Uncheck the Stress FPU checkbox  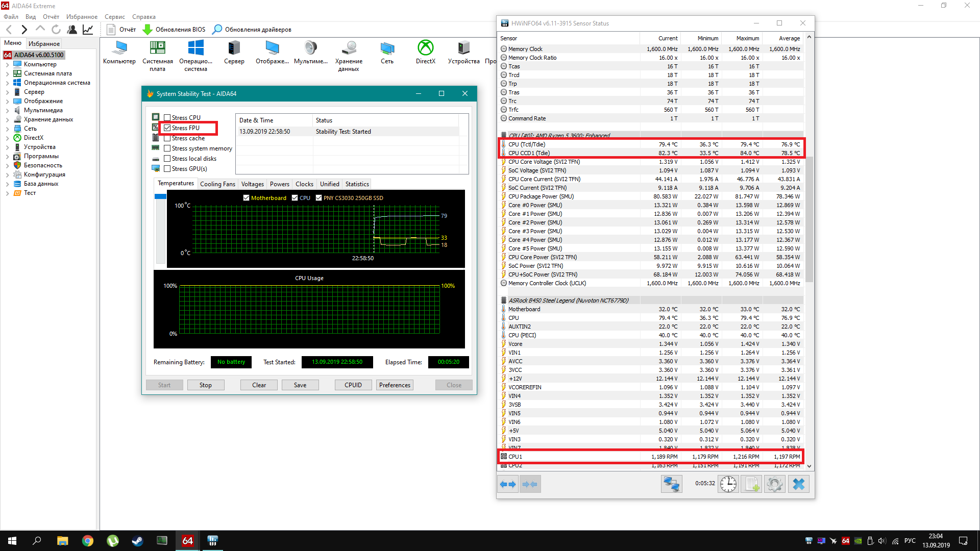[x=167, y=128]
